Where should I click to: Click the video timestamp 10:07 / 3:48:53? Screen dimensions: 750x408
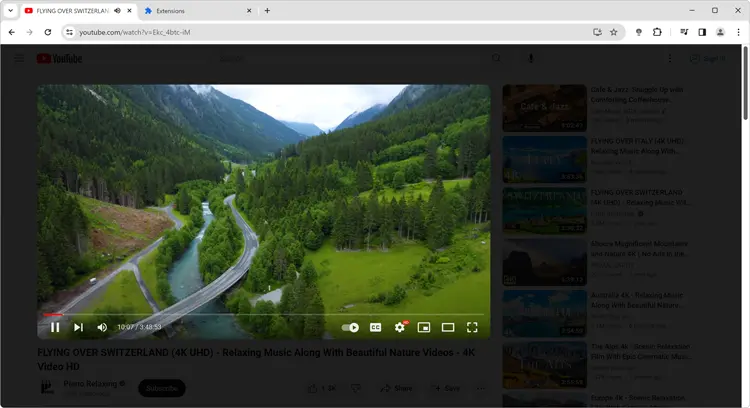139,327
